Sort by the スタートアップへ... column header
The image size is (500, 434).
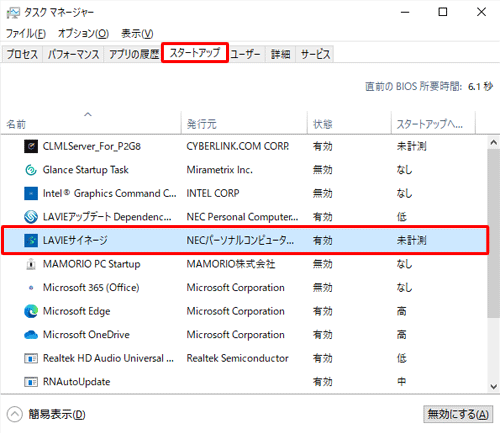tap(433, 123)
